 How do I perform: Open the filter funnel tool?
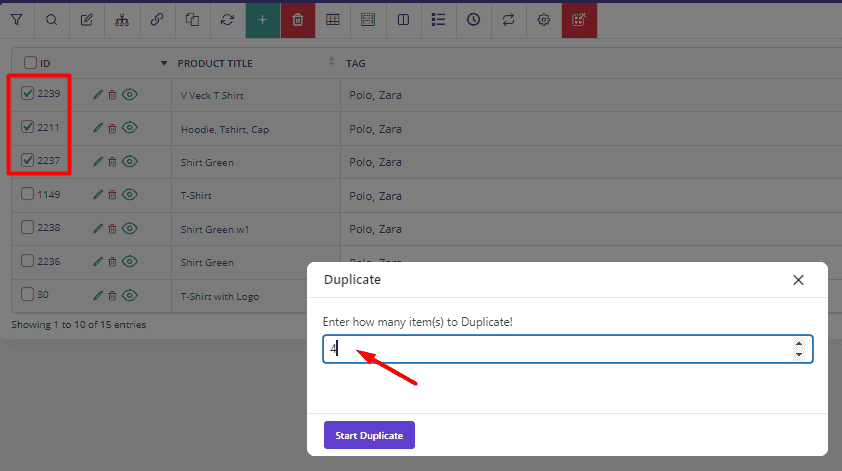point(17,20)
